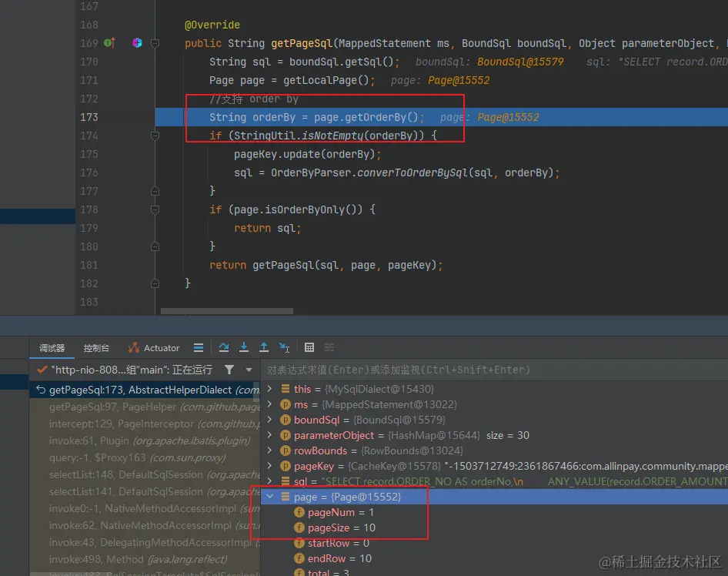Switch to the 调试器 debugger tab
The width and height of the screenshot is (728, 576).
tap(52, 348)
